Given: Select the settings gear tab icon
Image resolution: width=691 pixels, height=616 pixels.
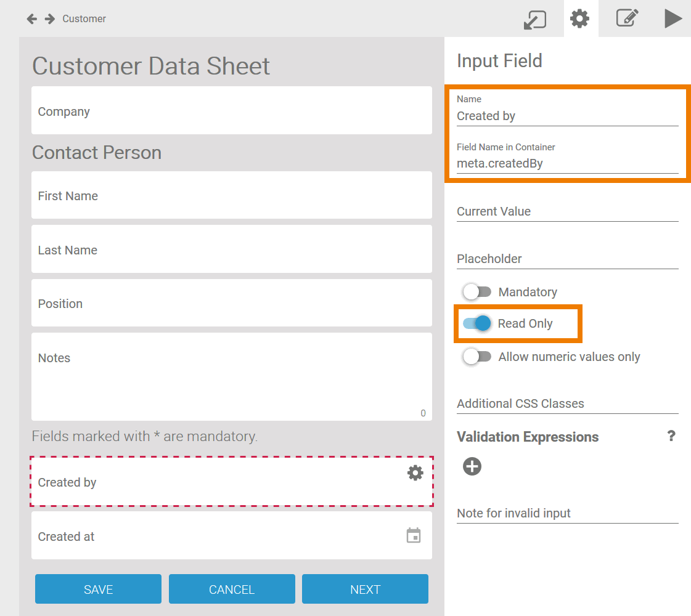Looking at the screenshot, I should [x=579, y=19].
